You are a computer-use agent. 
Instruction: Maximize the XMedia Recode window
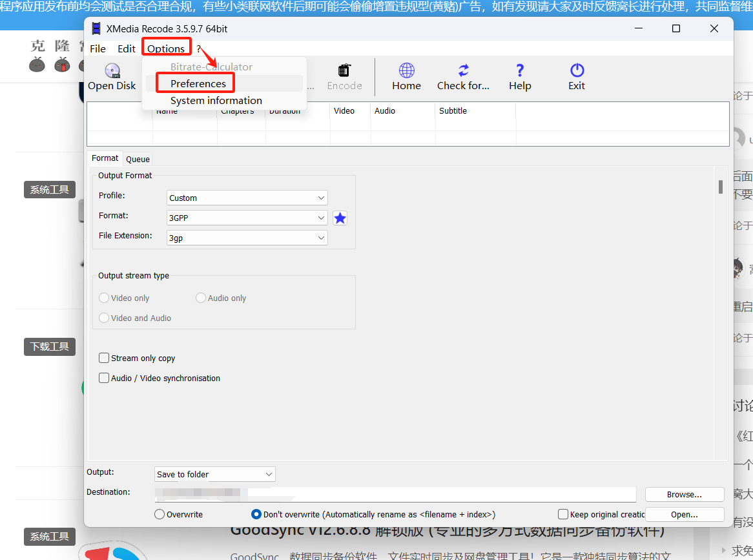[676, 28]
